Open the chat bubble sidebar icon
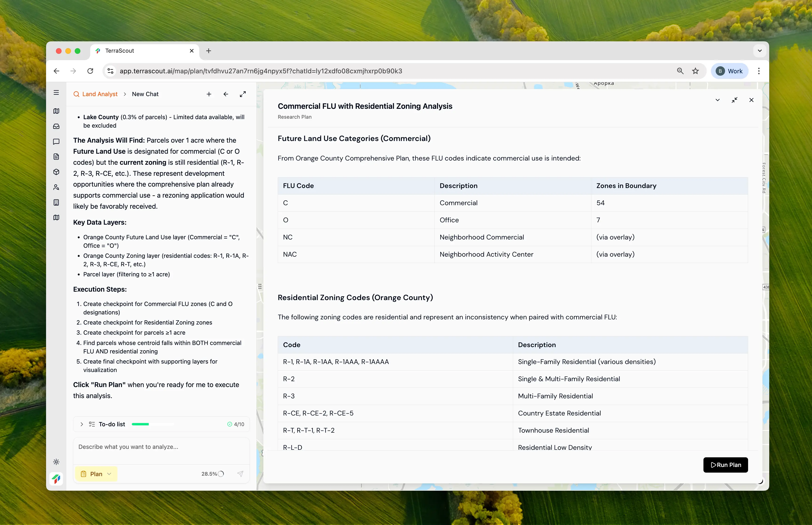 pyautogui.click(x=56, y=141)
